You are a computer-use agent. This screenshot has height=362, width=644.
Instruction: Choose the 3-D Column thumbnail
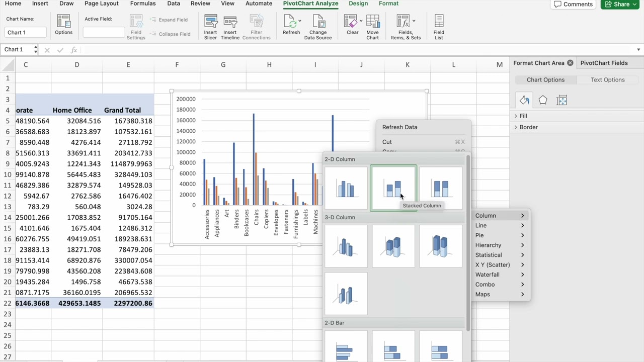tap(346, 294)
